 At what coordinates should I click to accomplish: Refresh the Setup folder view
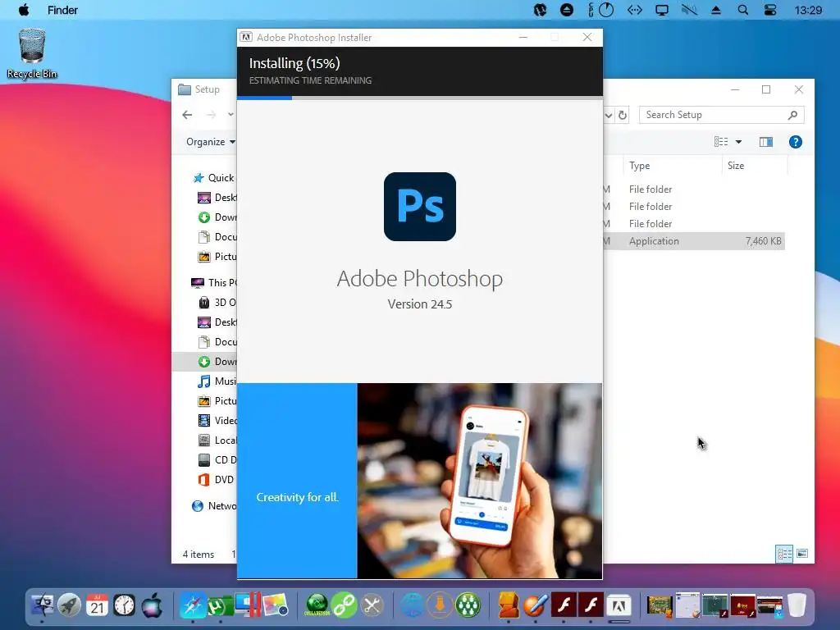click(x=623, y=115)
